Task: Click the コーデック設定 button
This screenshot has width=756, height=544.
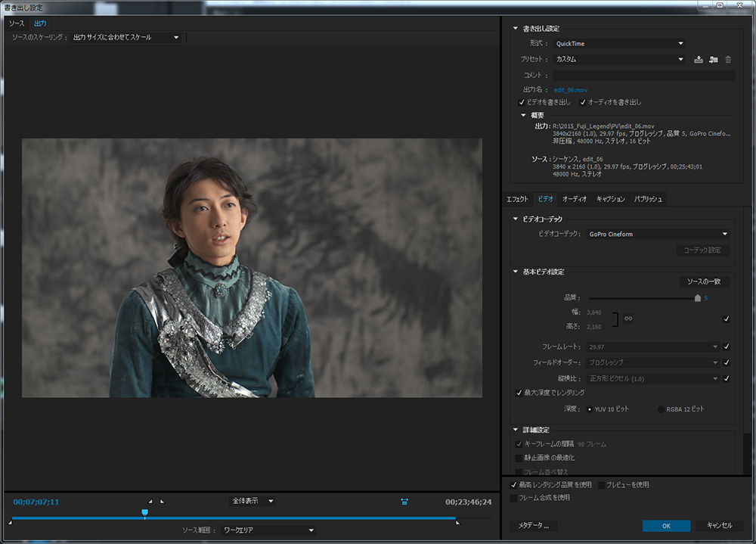Action: tap(702, 250)
